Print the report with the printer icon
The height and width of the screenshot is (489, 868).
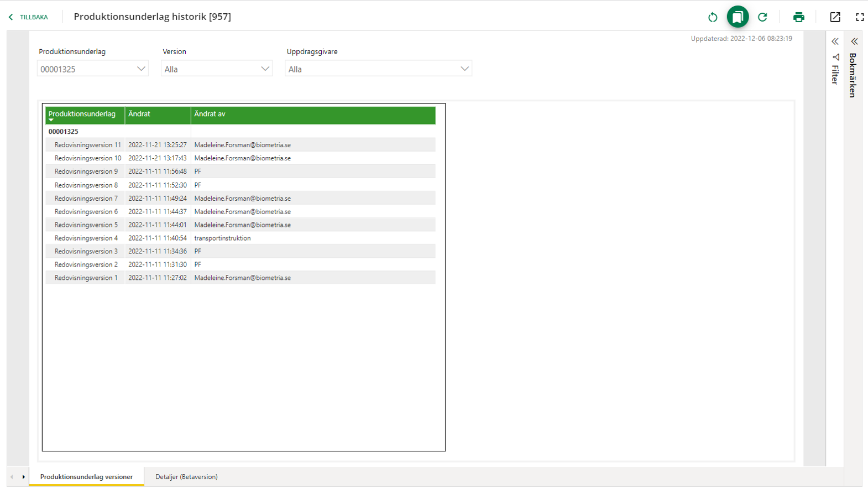798,17
